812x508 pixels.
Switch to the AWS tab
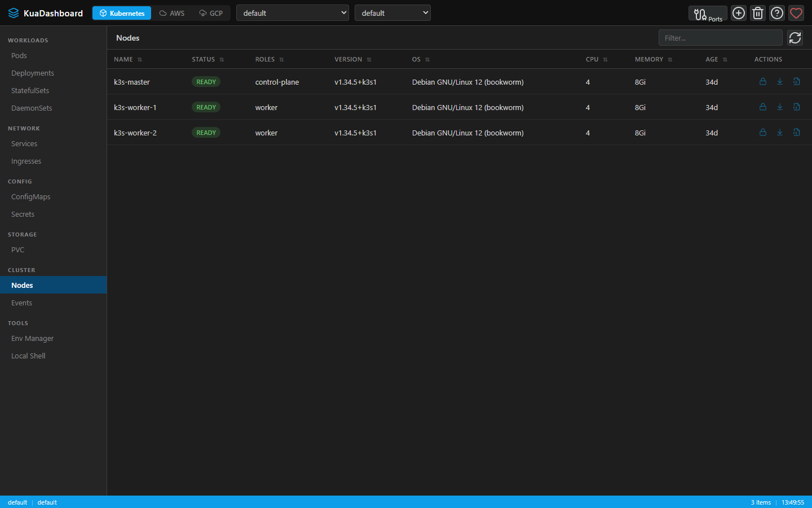172,13
